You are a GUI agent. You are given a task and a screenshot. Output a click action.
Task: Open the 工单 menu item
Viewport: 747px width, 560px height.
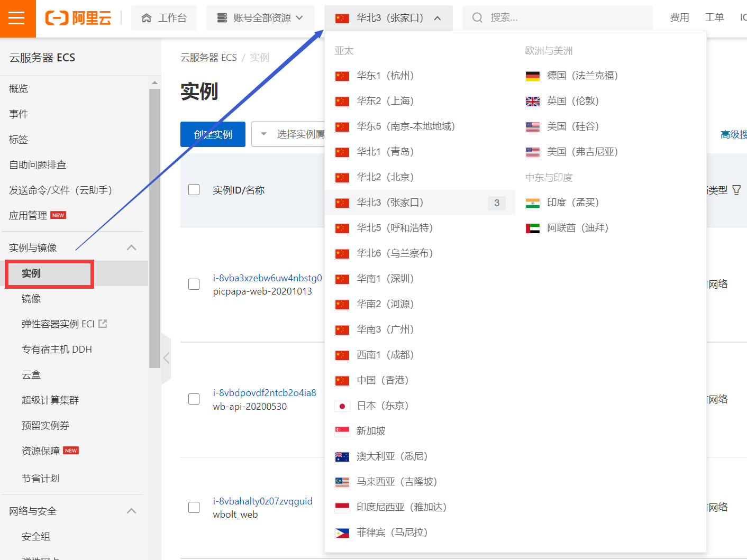point(714,16)
